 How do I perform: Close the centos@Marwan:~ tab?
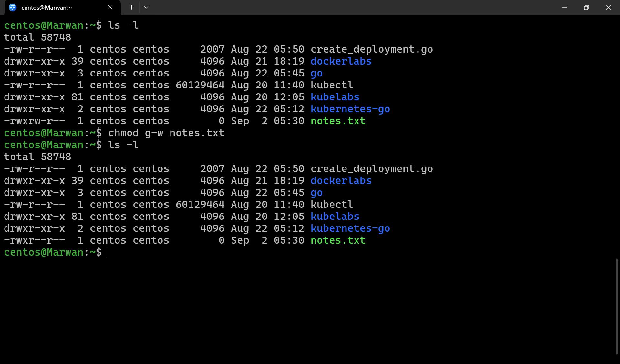click(110, 7)
